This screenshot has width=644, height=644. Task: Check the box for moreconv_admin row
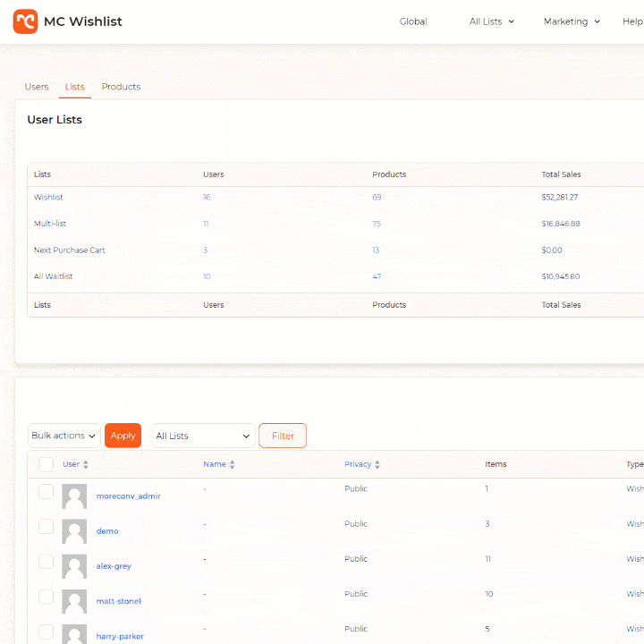[47, 491]
